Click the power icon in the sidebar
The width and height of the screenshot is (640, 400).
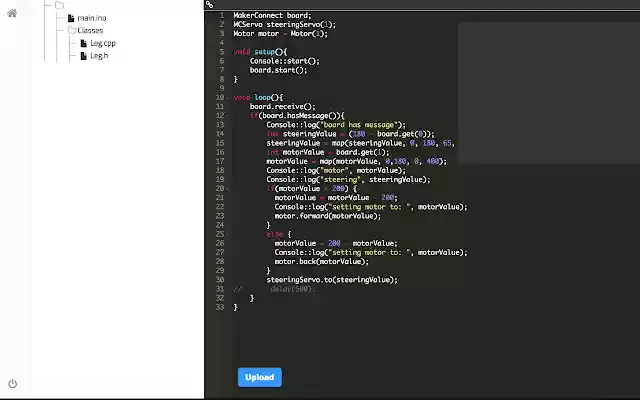pos(13,383)
